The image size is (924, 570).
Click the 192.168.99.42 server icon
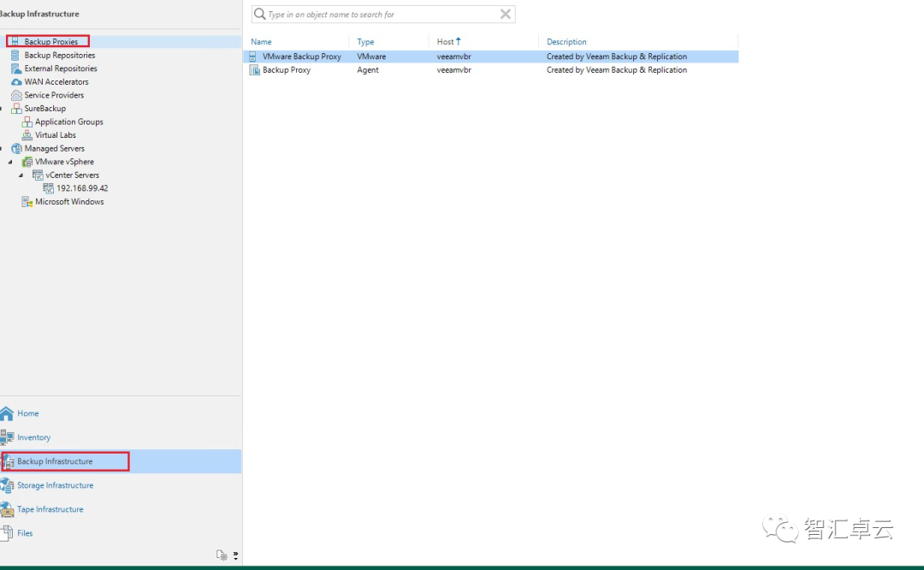click(x=48, y=188)
